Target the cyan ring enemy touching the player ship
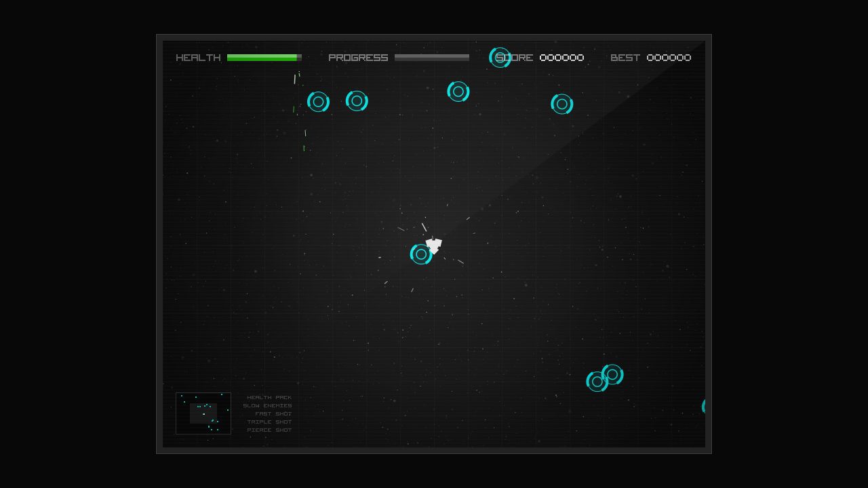This screenshot has height=488, width=868. [421, 254]
